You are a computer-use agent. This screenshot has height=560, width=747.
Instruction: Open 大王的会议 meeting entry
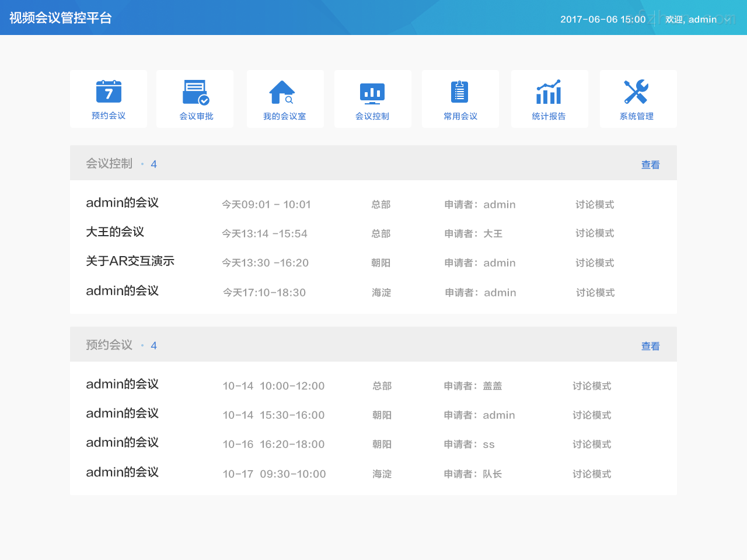tap(115, 232)
